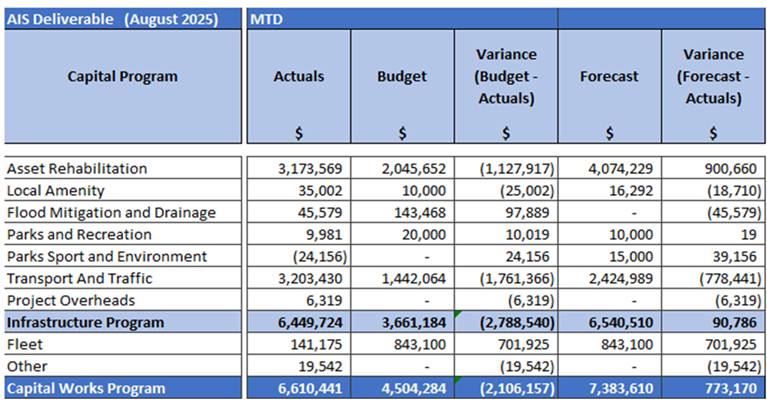The width and height of the screenshot is (767, 403).
Task: Select the Other row label
Action: [x=123, y=366]
